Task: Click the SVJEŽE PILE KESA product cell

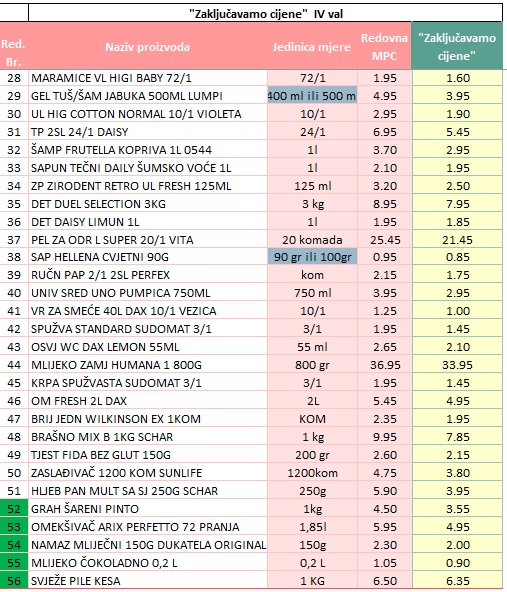Action: [148, 581]
